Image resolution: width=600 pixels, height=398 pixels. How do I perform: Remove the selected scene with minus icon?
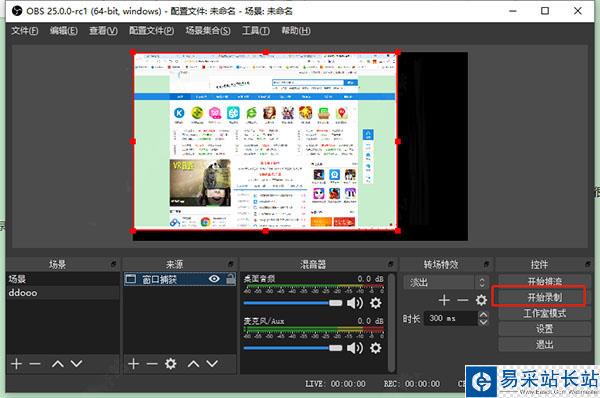[35, 364]
